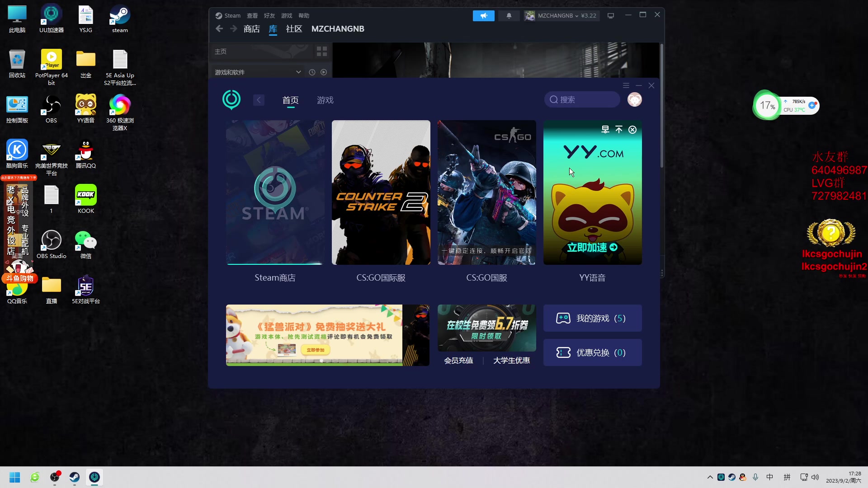Image resolution: width=868 pixels, height=488 pixels.
Task: Open Steam 商店 tab
Action: (252, 29)
